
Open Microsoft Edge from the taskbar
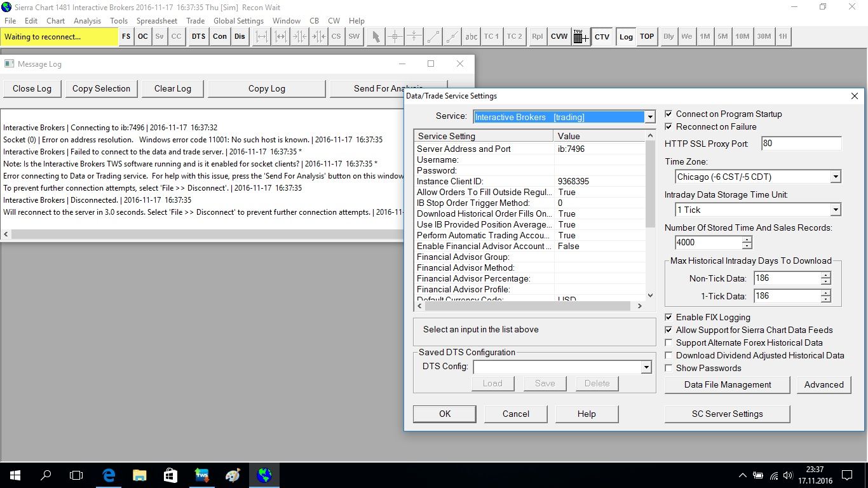pos(109,475)
